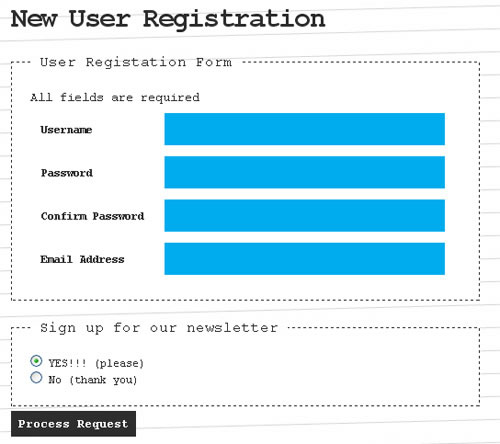Click the New User Registration heading

168,19
